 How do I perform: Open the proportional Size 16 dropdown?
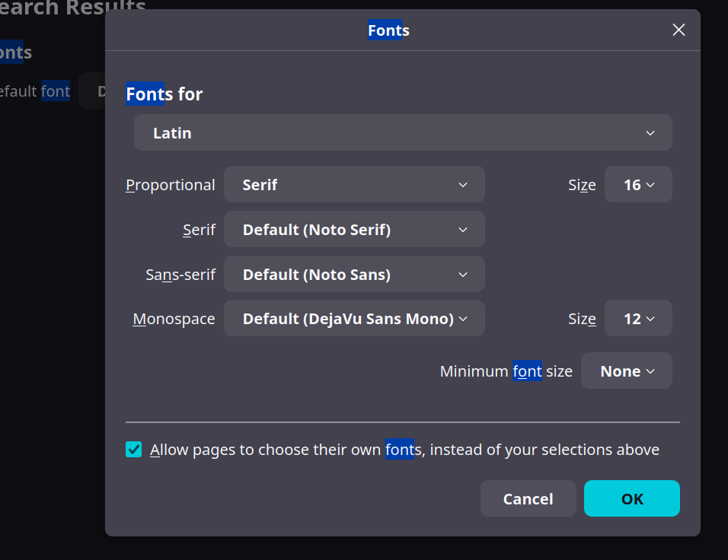(637, 185)
